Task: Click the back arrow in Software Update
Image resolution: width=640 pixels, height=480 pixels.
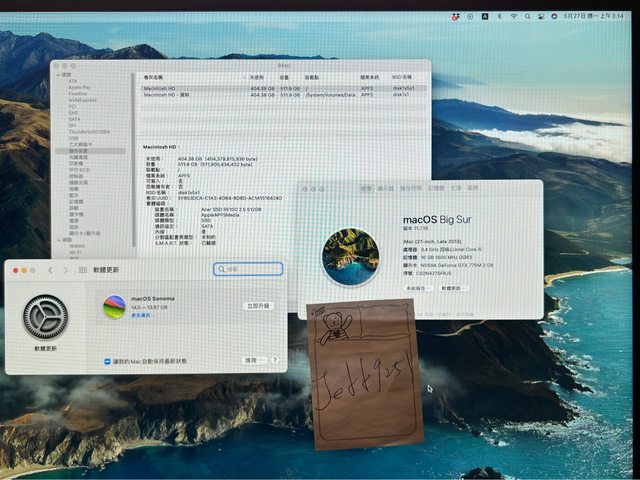Action: pyautogui.click(x=48, y=270)
